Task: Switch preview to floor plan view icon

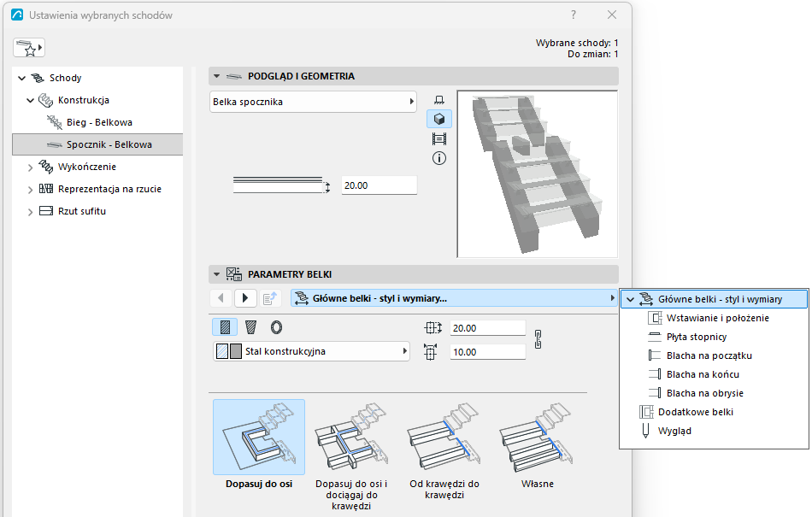Action: click(x=439, y=100)
